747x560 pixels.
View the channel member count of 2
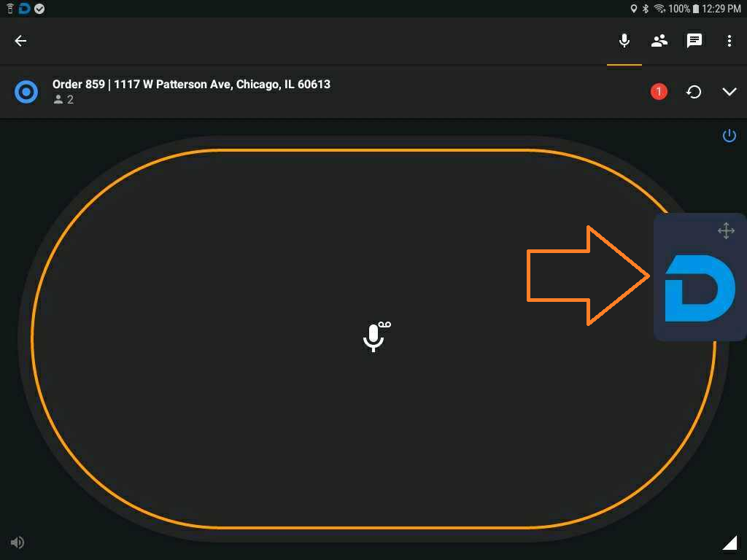pos(63,99)
